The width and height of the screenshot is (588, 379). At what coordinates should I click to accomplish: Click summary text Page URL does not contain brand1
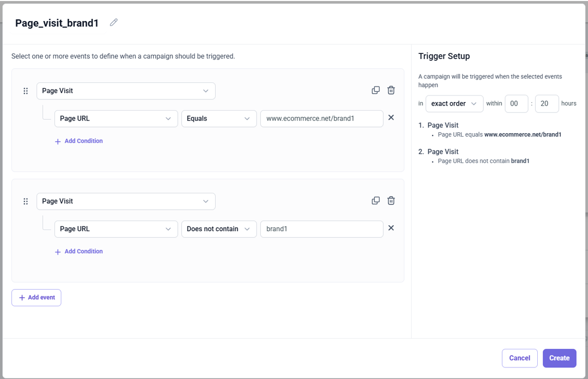(483, 161)
